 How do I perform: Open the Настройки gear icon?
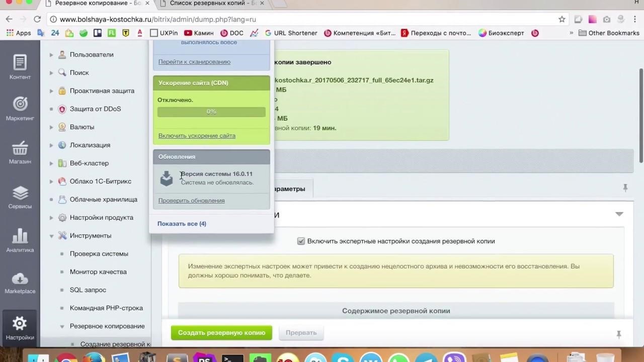tap(20, 323)
